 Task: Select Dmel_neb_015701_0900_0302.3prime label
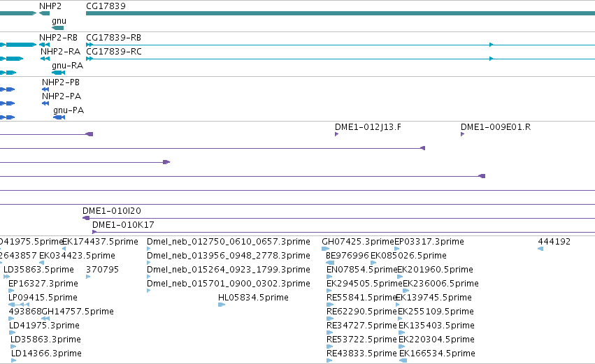[229, 284]
